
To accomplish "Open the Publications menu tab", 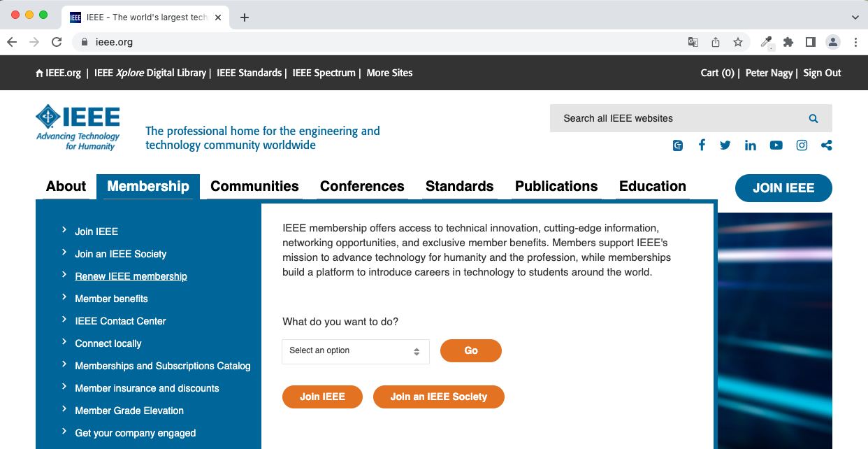I will 556,186.
